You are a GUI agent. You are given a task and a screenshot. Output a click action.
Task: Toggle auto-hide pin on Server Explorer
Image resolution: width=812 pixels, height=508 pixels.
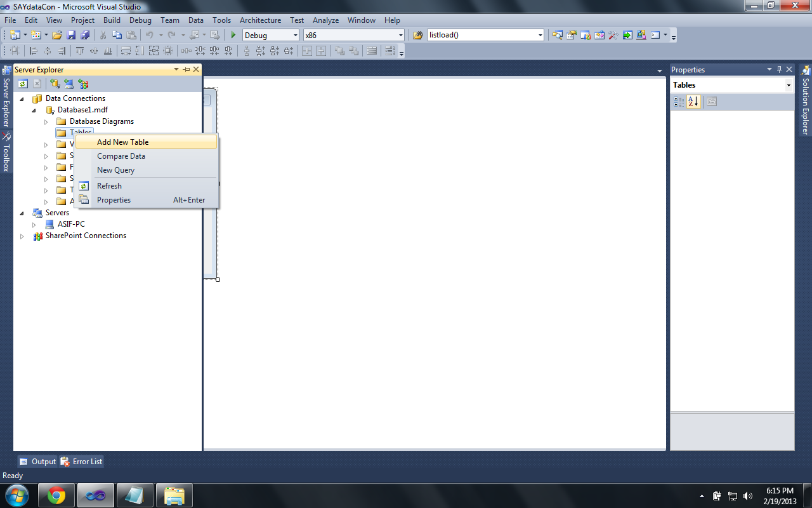(187, 70)
